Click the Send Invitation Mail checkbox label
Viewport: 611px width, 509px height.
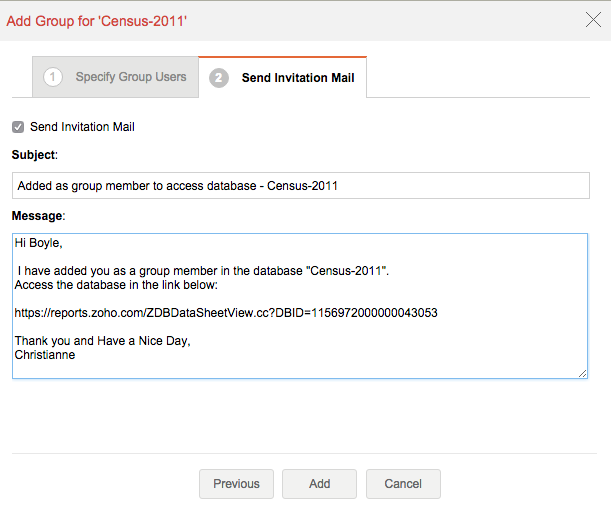pyautogui.click(x=82, y=127)
